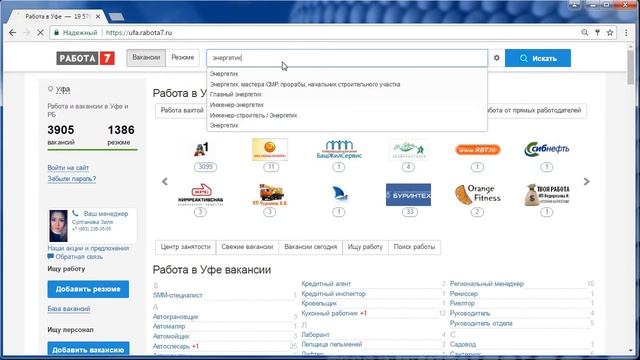
Task: Click the browser address bar URL
Action: click(139, 33)
